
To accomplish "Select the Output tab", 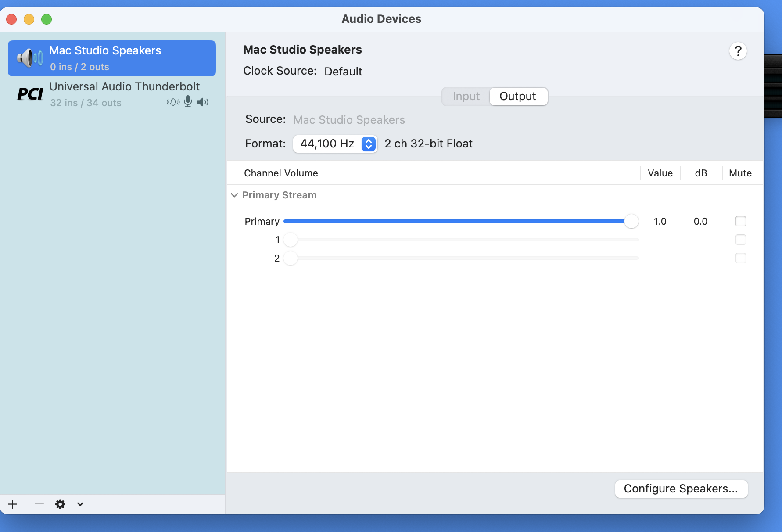I will click(x=518, y=96).
